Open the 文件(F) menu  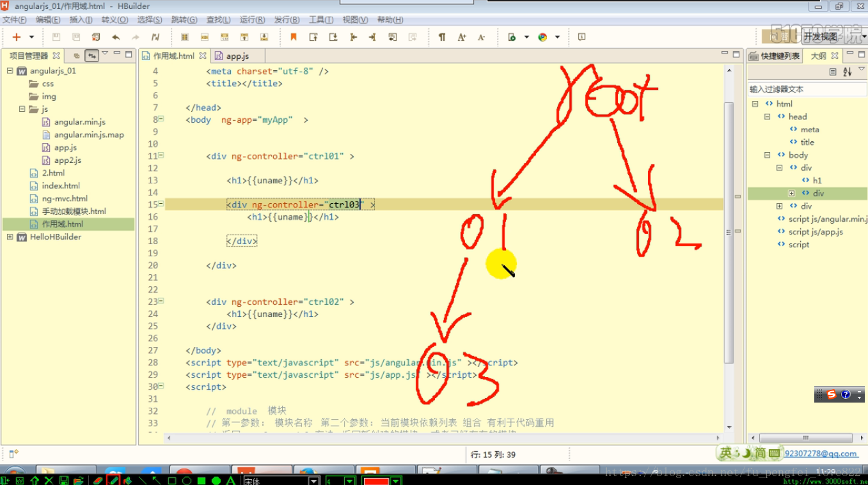(x=14, y=20)
